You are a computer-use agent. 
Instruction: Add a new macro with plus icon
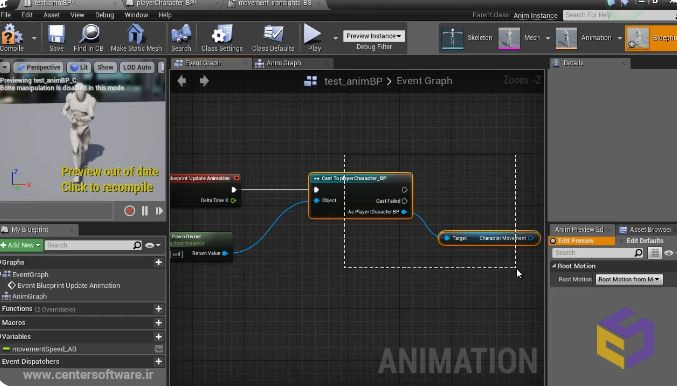pyautogui.click(x=158, y=323)
